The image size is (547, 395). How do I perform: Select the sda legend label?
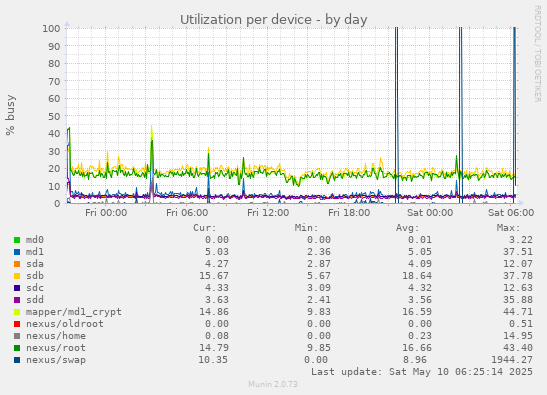[35, 264]
